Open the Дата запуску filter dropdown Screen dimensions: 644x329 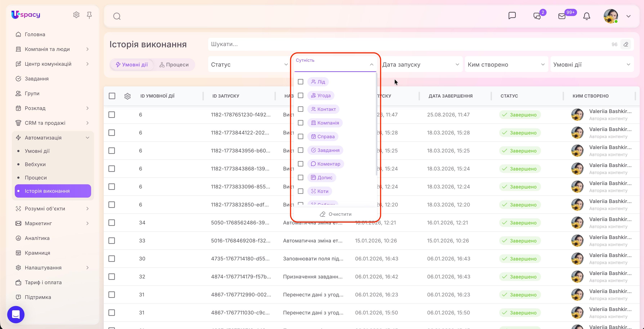[421, 64]
